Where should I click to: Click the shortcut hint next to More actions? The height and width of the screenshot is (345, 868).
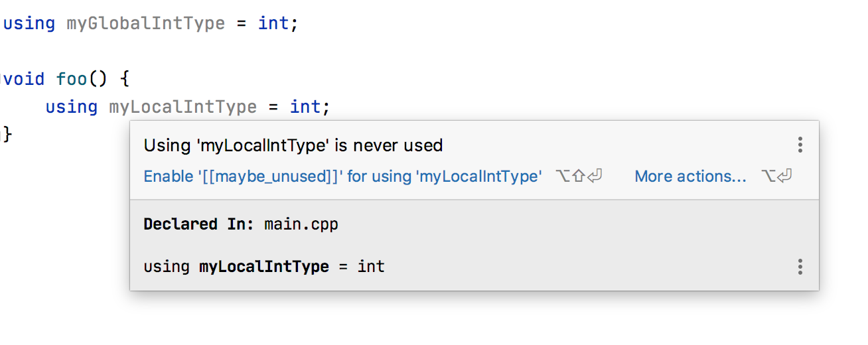[x=777, y=176]
